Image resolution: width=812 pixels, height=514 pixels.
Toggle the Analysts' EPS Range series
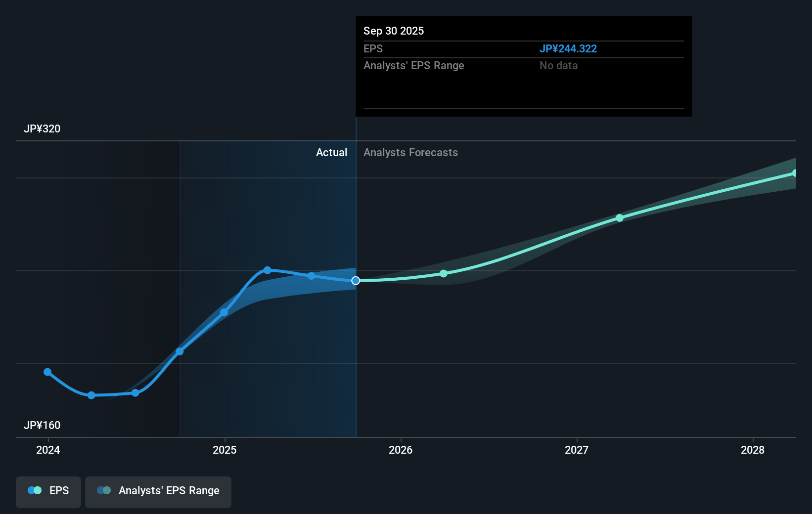(158, 492)
